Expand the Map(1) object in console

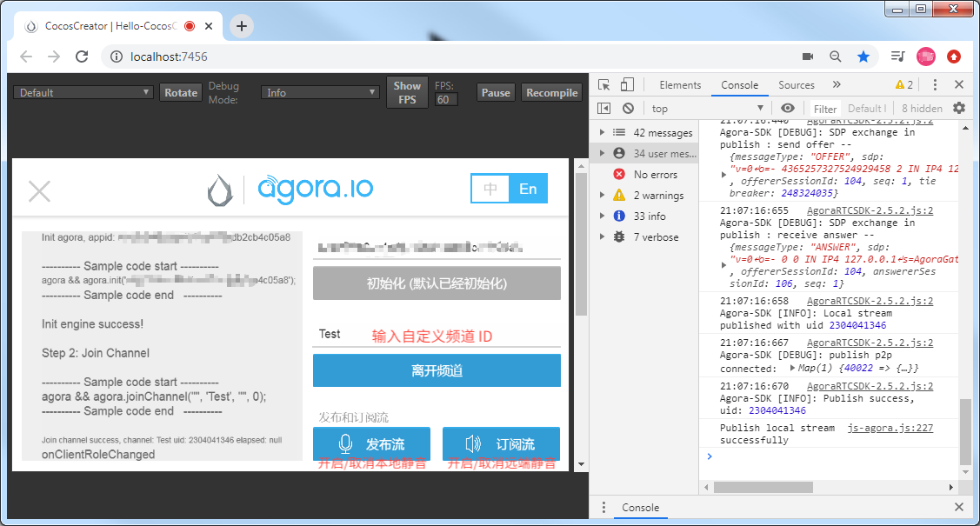click(792, 368)
